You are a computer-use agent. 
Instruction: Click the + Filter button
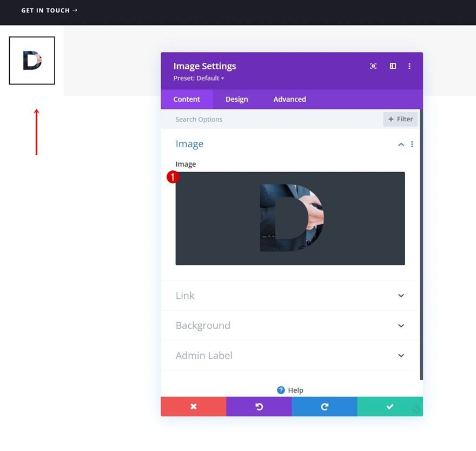(400, 119)
